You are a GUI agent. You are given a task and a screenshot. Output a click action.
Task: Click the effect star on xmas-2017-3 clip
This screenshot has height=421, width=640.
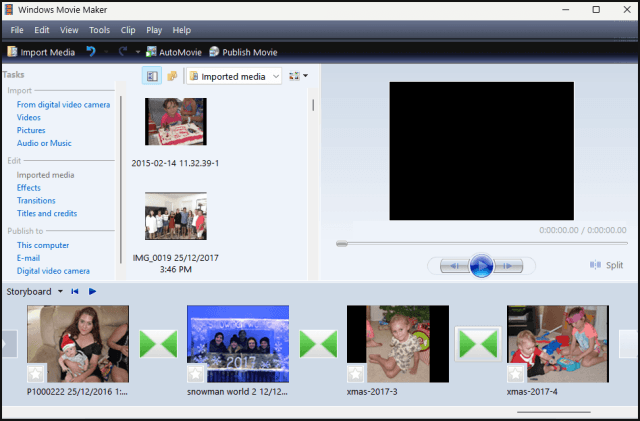(x=356, y=373)
